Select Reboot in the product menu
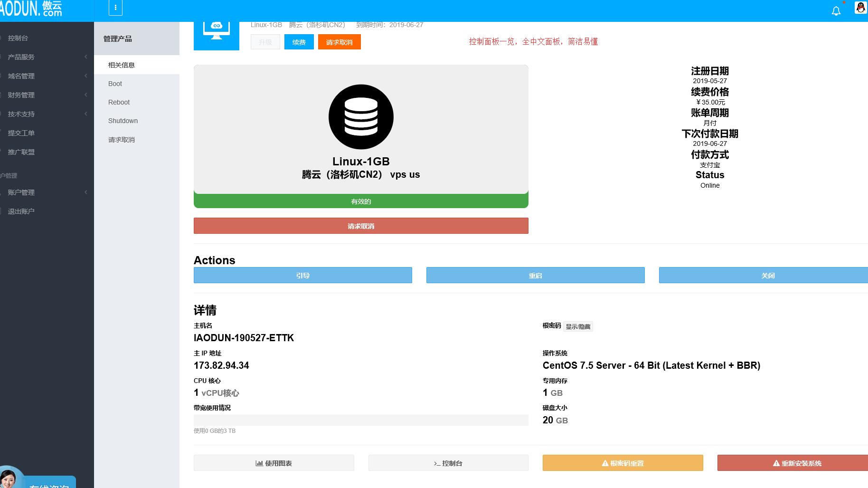Screen dimensions: 868x488 [119, 102]
